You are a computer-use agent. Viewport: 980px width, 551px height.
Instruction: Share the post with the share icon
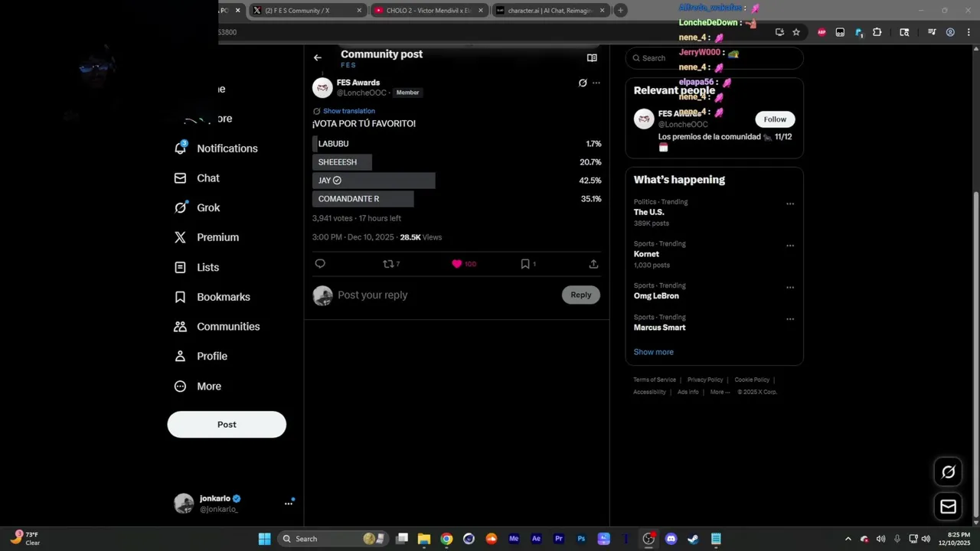pos(593,263)
